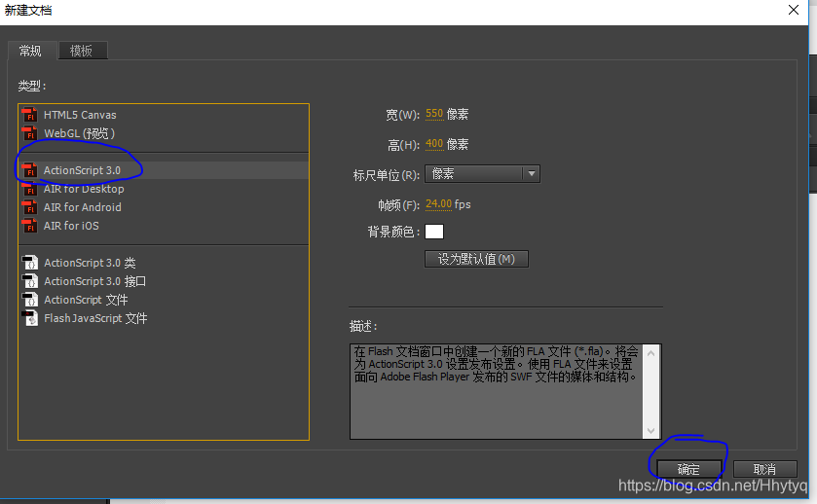817x504 pixels.
Task: Click the HTML5 Canvas file icon
Action: (x=29, y=115)
